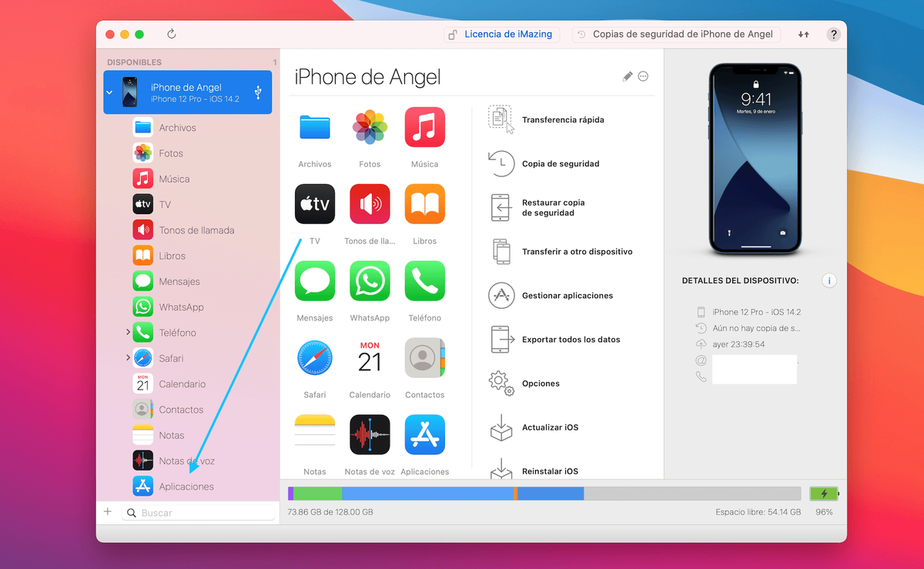This screenshot has width=924, height=569.
Task: Click the Copia de seguridad action icon
Action: tap(501, 163)
